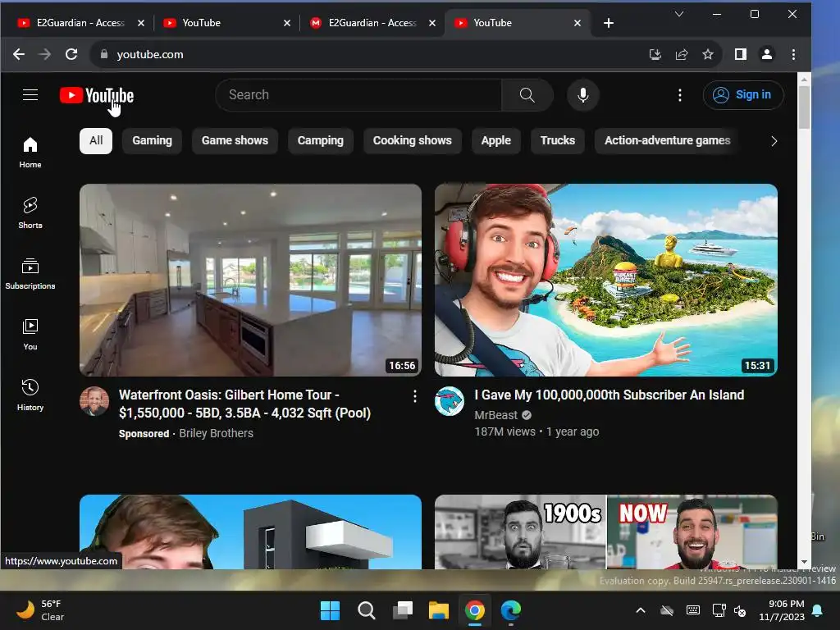Open the taskbar clock showing 9:06 PM
The image size is (840, 630).
point(782,610)
